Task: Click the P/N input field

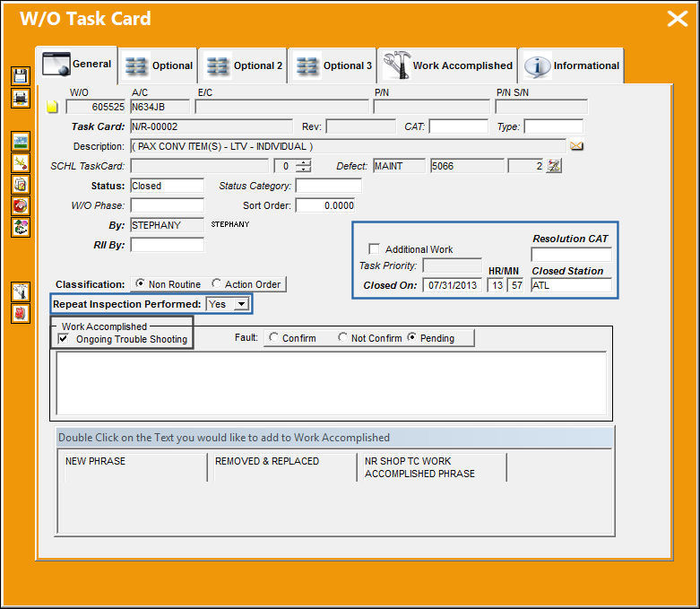Action: (432, 107)
